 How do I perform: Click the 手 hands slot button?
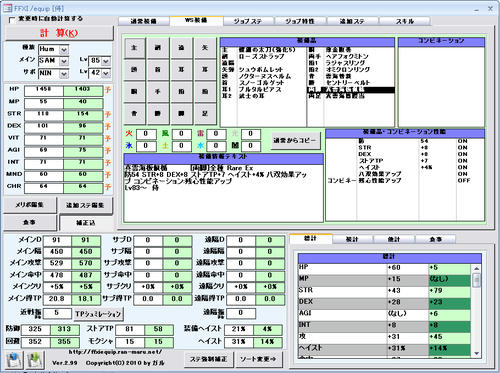click(x=158, y=92)
